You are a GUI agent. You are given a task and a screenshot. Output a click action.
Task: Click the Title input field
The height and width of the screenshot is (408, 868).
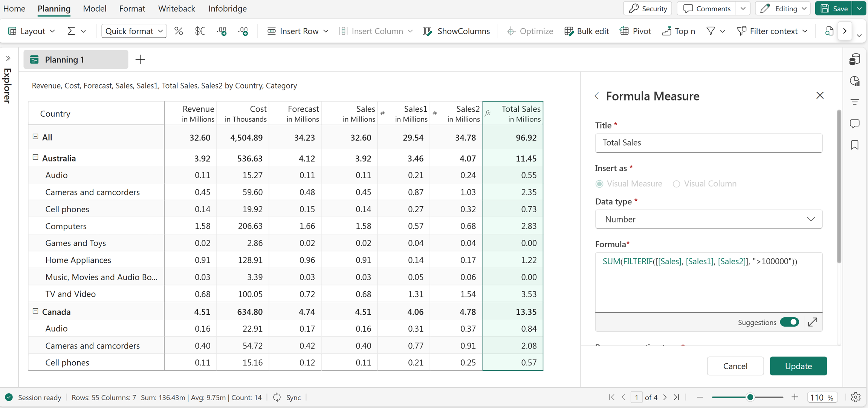coord(709,143)
